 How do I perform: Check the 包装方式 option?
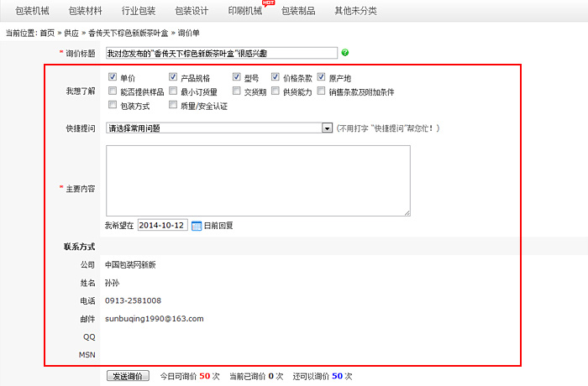point(113,106)
